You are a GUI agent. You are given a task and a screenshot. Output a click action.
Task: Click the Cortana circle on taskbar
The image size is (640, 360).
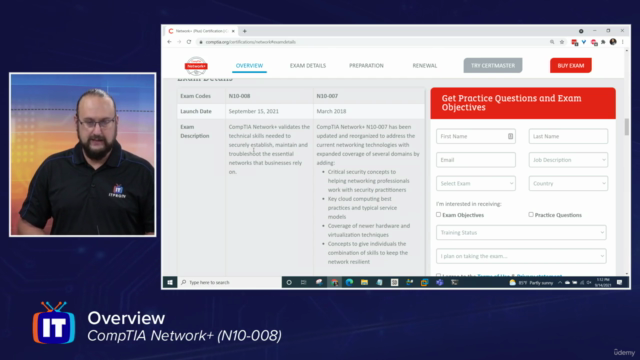[289, 282]
